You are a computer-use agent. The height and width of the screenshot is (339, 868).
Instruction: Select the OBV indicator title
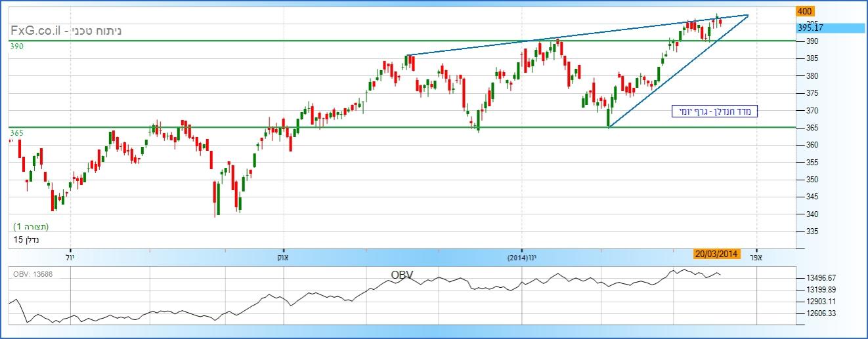[402, 274]
